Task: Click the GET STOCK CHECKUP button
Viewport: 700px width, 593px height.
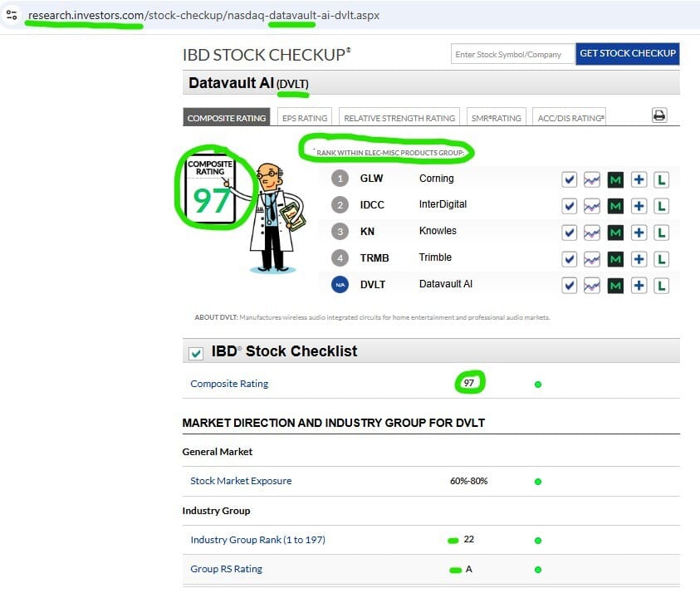Action: pos(627,54)
